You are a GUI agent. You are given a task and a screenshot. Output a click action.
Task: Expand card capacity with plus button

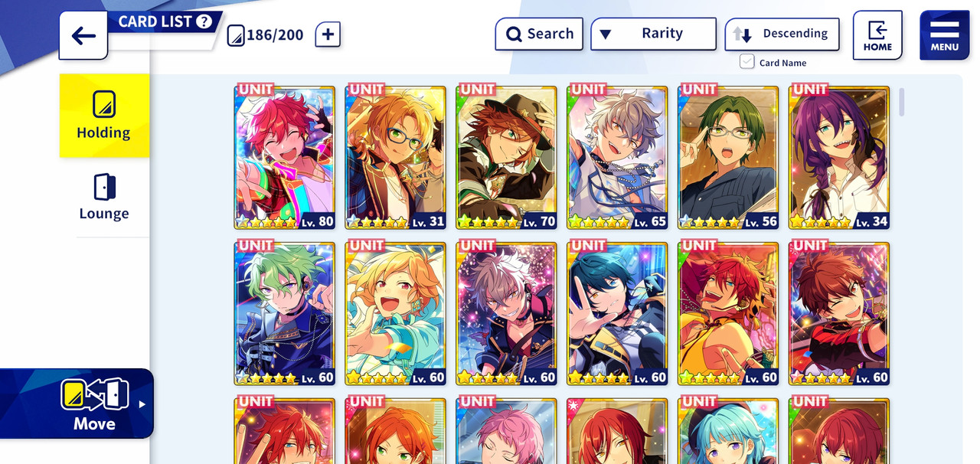click(x=328, y=34)
